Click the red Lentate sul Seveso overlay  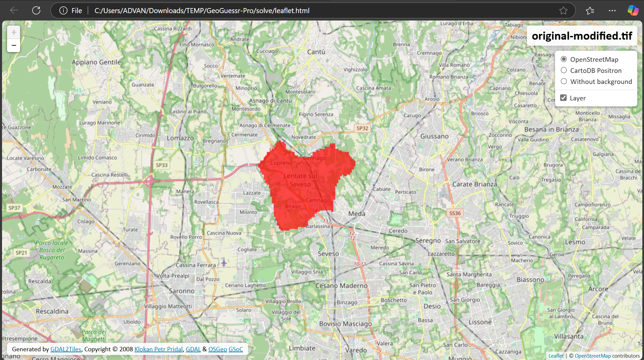coord(302,188)
